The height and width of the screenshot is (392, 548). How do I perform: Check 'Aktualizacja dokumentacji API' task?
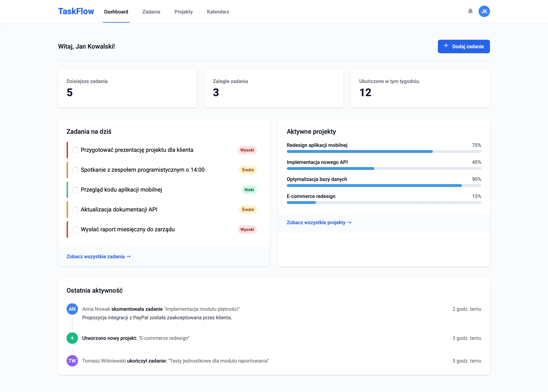(76, 209)
